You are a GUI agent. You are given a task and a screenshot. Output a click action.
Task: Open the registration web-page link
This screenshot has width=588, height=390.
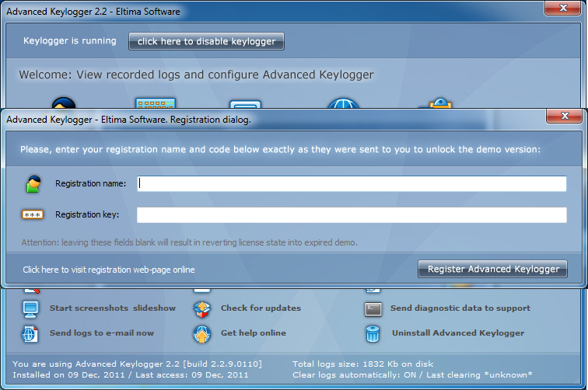109,270
